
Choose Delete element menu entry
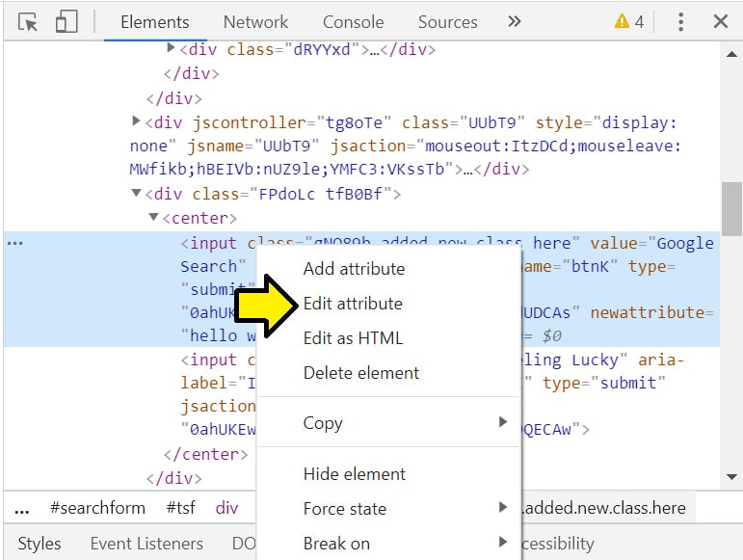[x=361, y=373]
